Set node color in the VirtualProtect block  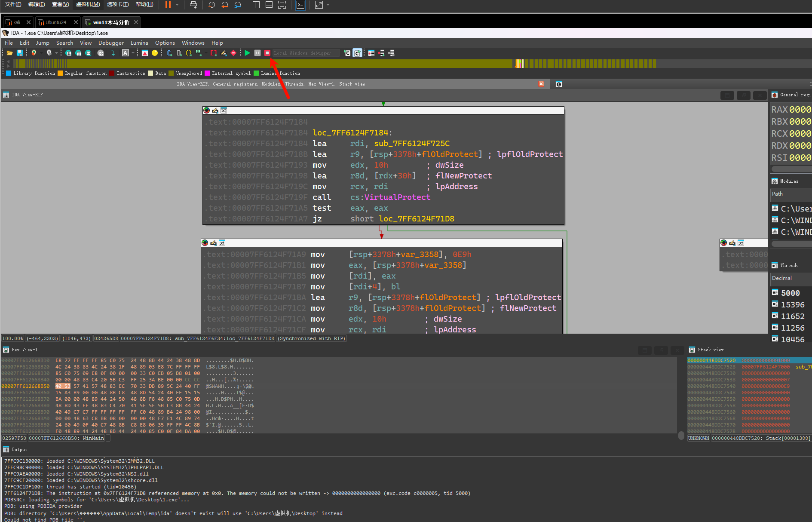[x=207, y=111]
